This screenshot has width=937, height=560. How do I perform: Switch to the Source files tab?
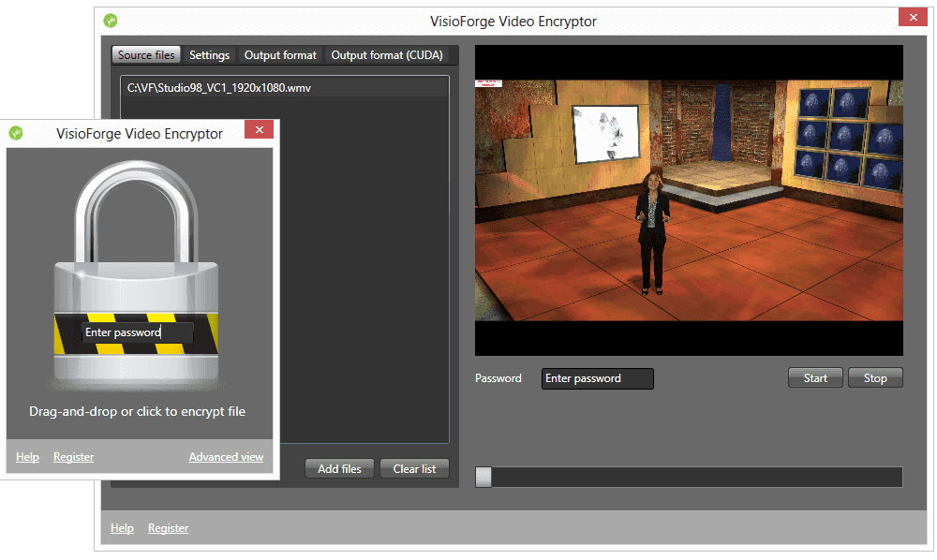pyautogui.click(x=146, y=55)
